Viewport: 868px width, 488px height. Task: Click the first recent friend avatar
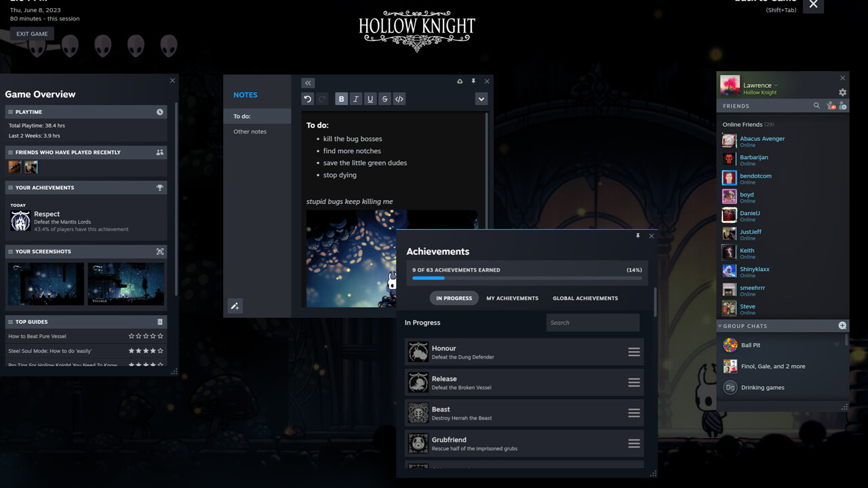15,167
